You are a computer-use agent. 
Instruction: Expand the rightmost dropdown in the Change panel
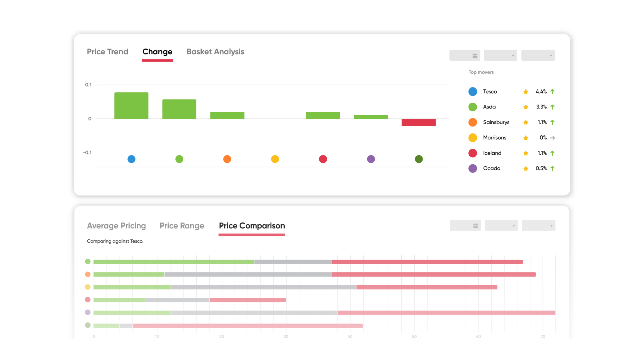pos(538,55)
